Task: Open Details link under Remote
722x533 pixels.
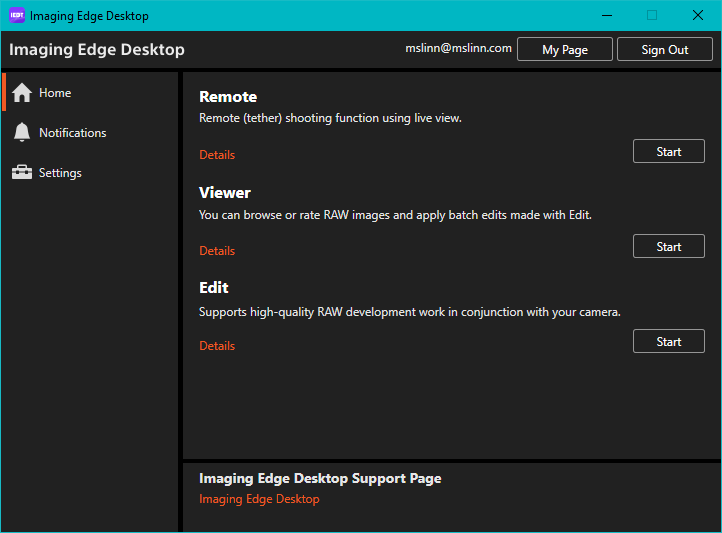Action: coord(217,155)
